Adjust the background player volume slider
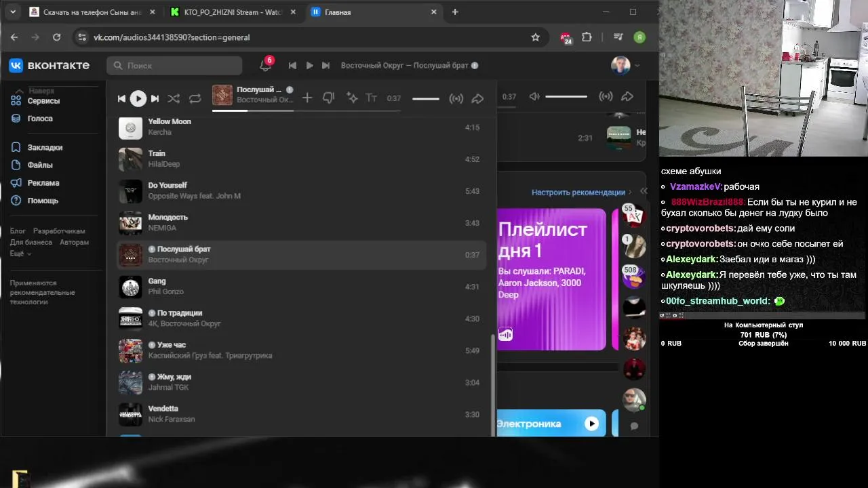The width and height of the screenshot is (868, 488). pyautogui.click(x=566, y=97)
